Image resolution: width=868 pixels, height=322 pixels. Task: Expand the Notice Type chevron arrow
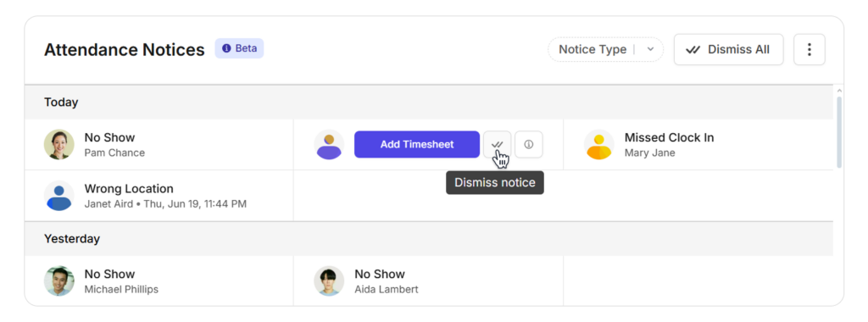pos(651,50)
